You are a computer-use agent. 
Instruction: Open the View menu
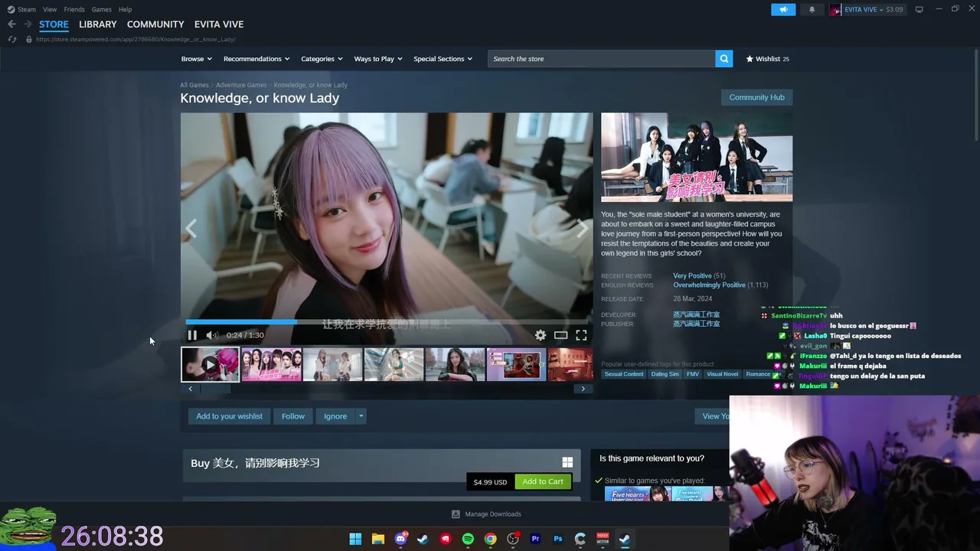point(50,9)
